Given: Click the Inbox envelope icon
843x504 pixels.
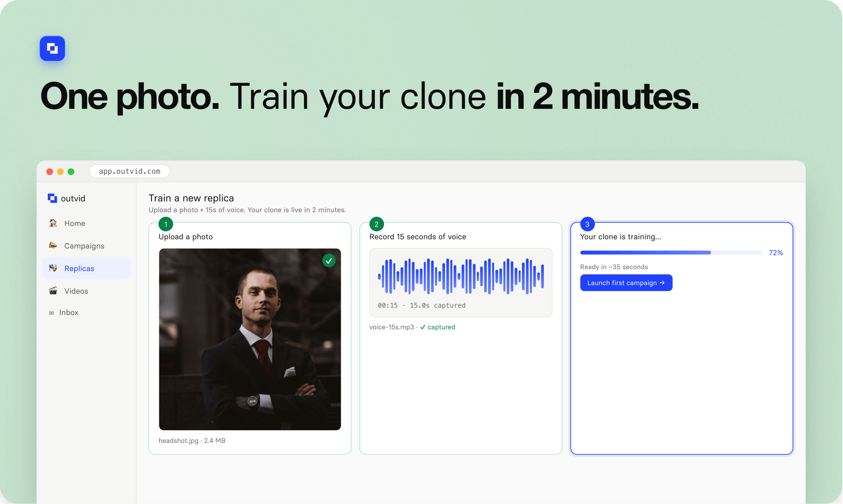Looking at the screenshot, I should pos(51,313).
